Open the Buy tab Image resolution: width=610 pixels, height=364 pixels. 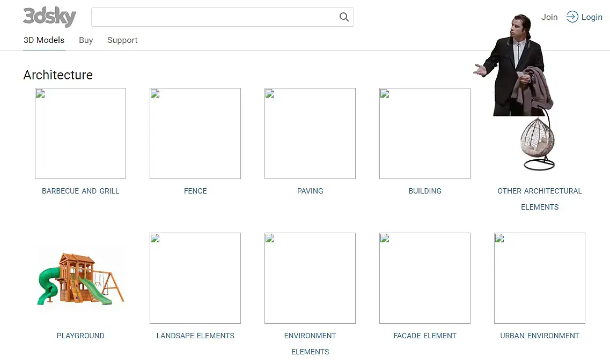pyautogui.click(x=86, y=40)
